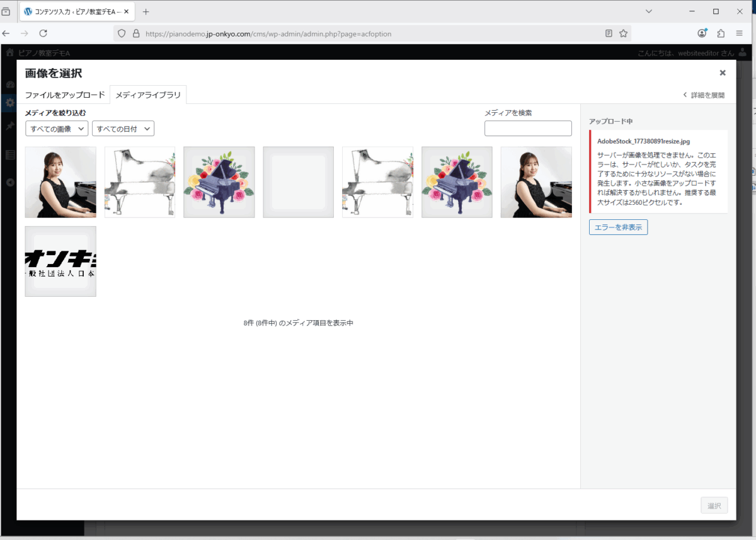This screenshot has height=540, width=756.
Task: Close the 画像を選択 media dialog
Action: click(x=723, y=73)
